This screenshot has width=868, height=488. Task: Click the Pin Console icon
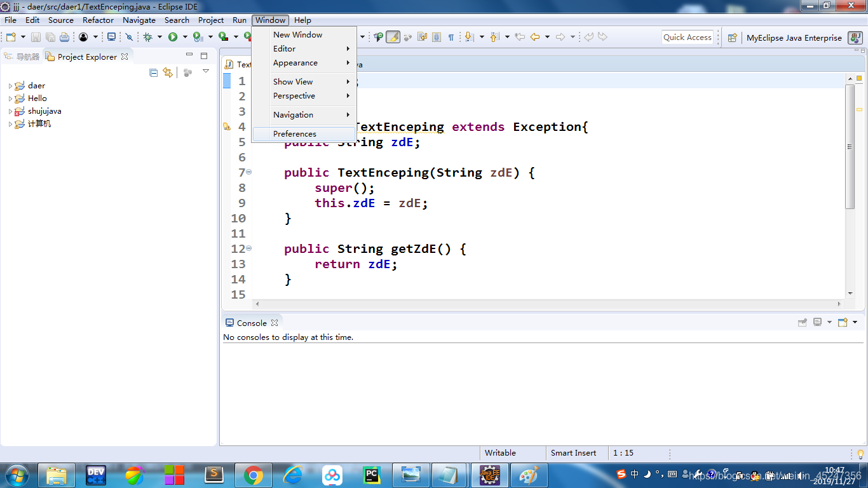[x=803, y=322]
